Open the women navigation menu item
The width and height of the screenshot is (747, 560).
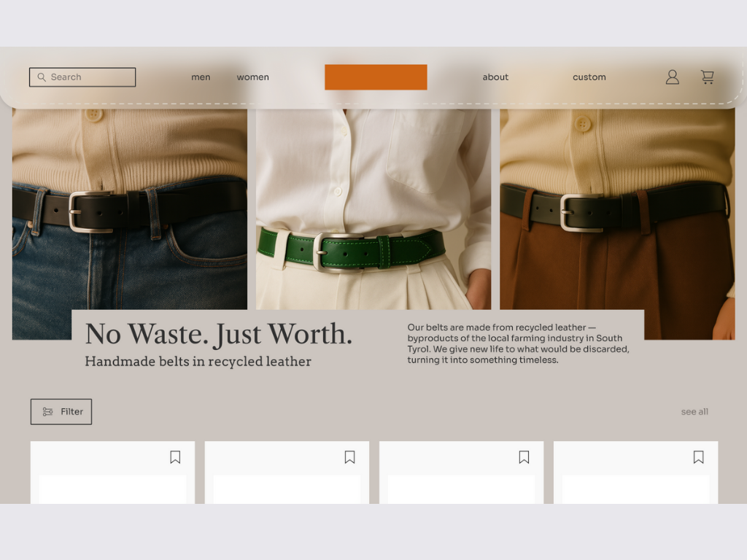pos(252,77)
